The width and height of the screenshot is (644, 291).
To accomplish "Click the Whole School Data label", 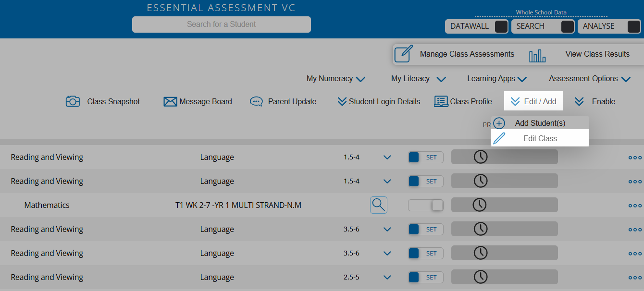I will tap(541, 12).
